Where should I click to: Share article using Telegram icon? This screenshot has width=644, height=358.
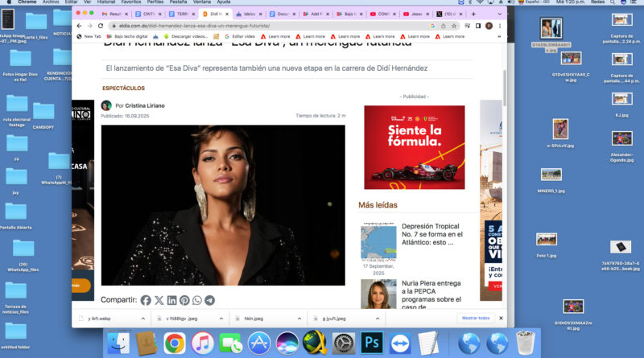coord(210,300)
